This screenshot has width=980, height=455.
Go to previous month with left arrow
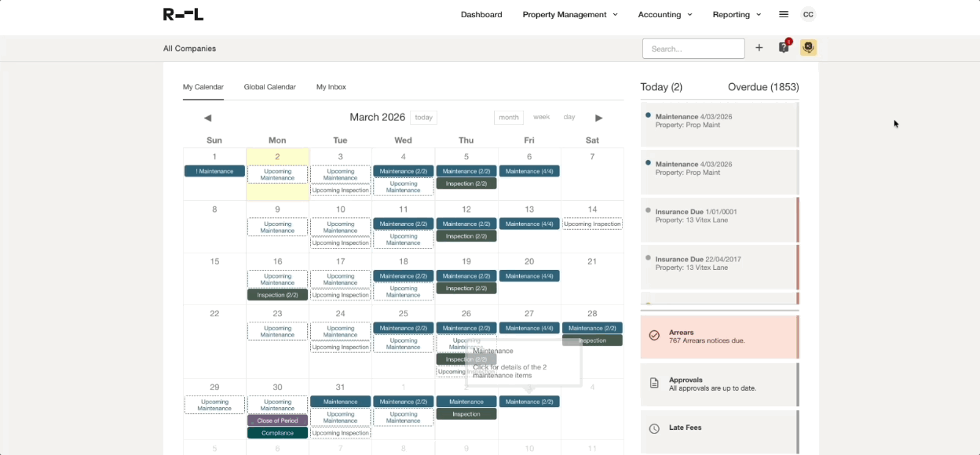pyautogui.click(x=207, y=118)
